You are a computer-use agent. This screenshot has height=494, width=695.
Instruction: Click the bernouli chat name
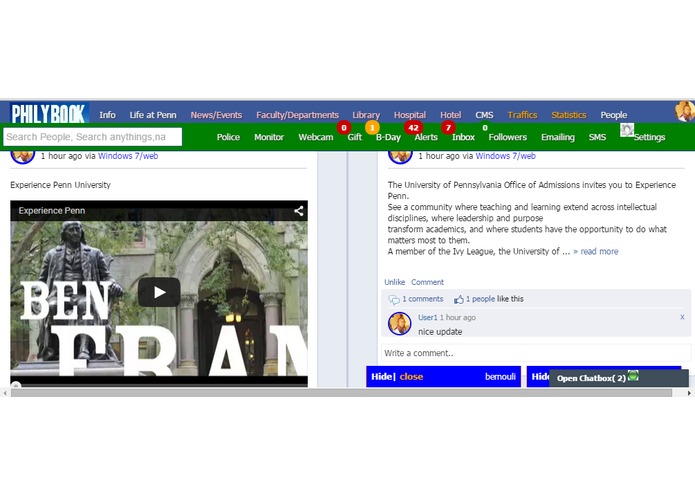(500, 377)
